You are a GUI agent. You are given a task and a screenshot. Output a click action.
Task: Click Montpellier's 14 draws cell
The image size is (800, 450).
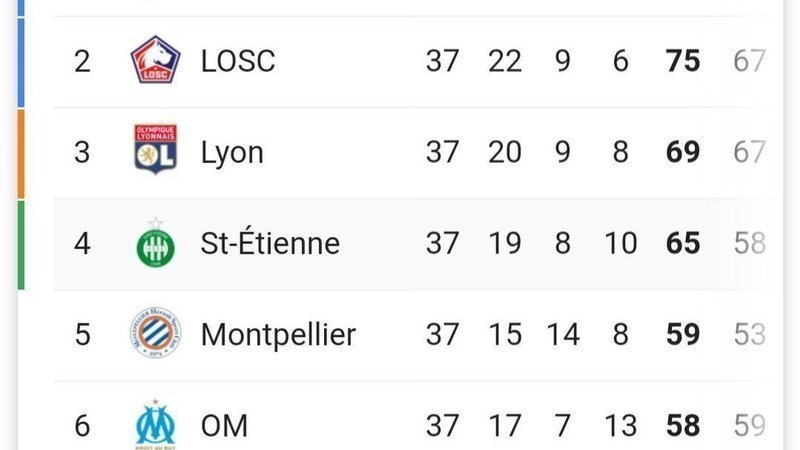563,334
